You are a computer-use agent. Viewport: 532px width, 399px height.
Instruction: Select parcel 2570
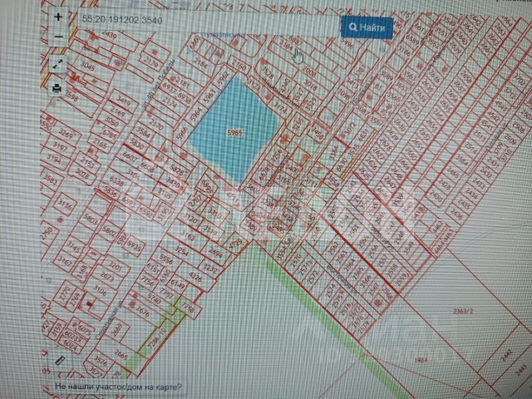296,260
